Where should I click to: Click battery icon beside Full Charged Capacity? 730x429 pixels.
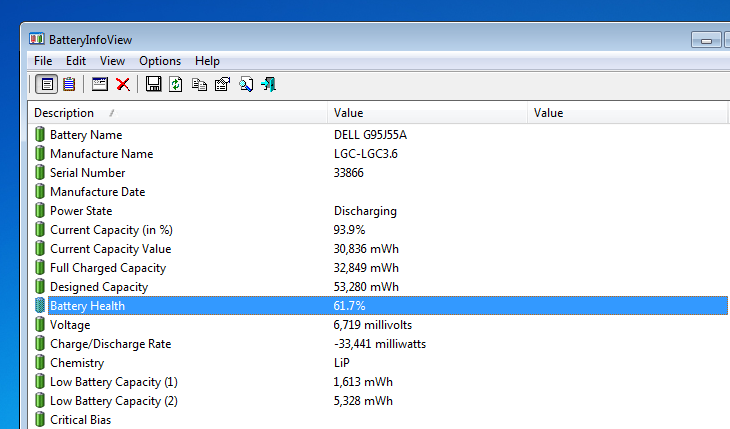tap(40, 268)
